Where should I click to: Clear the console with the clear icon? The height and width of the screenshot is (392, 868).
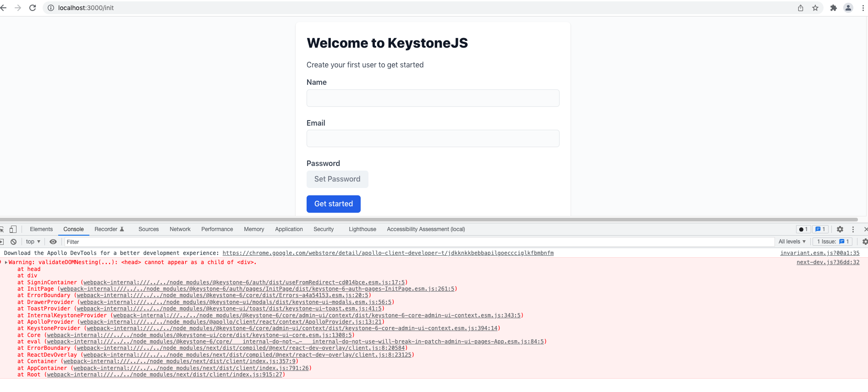click(14, 242)
